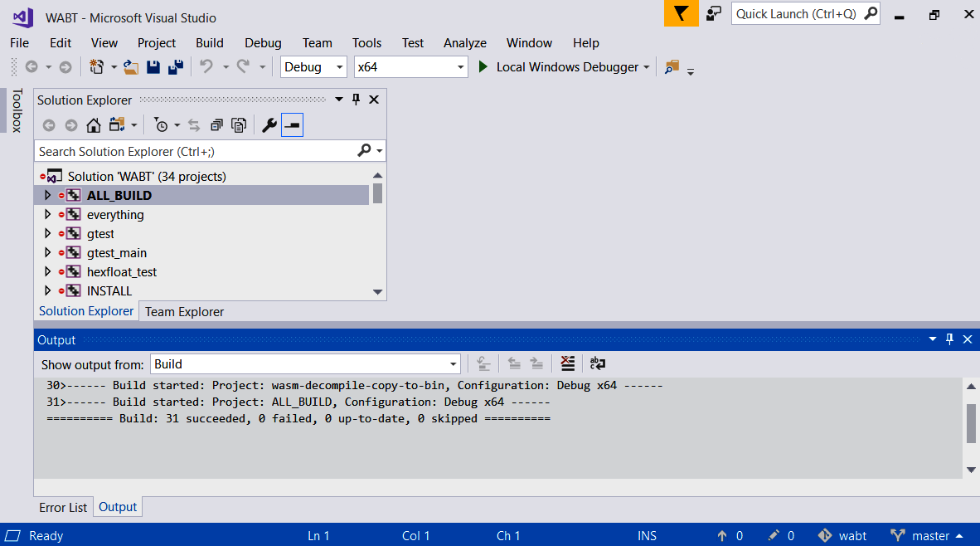Switch to the Team Explorer tab
Screen dimensions: 980x546
pyautogui.click(x=184, y=312)
